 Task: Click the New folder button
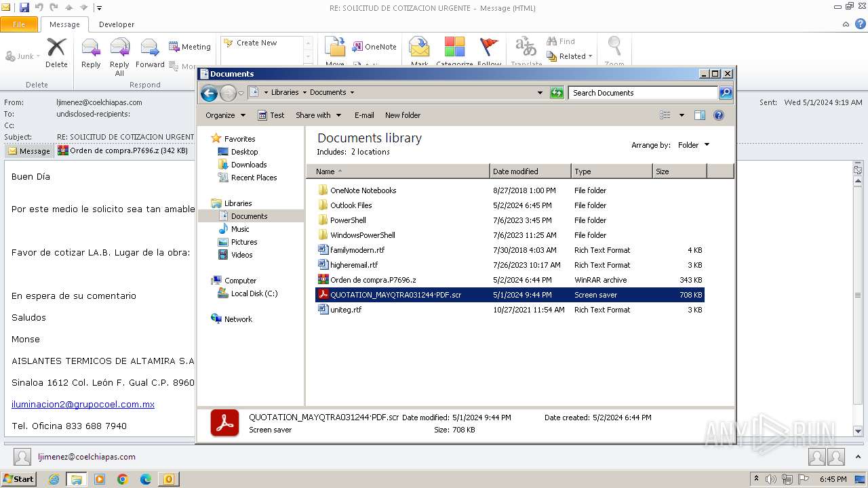point(403,115)
